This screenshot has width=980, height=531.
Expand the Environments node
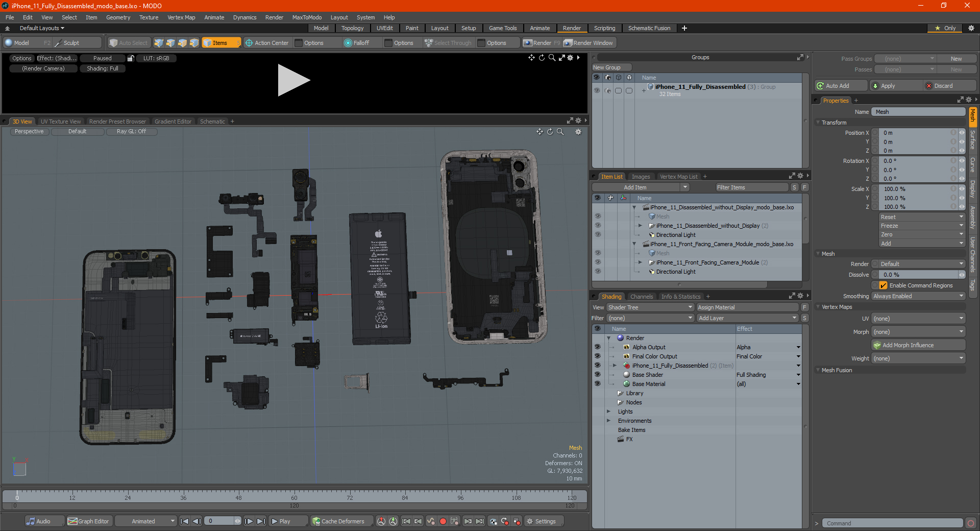[608, 420]
